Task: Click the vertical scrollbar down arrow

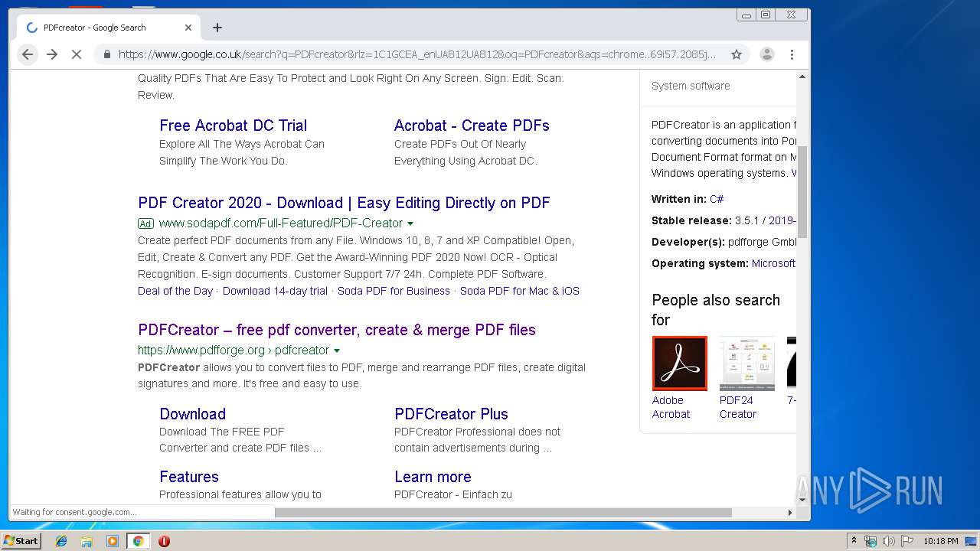Action: tap(802, 500)
